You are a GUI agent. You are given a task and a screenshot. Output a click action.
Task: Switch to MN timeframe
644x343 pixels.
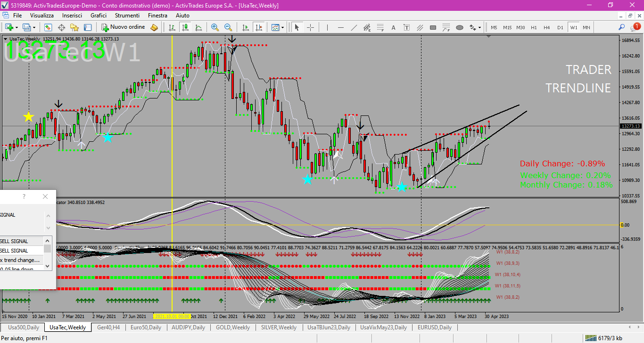[586, 27]
